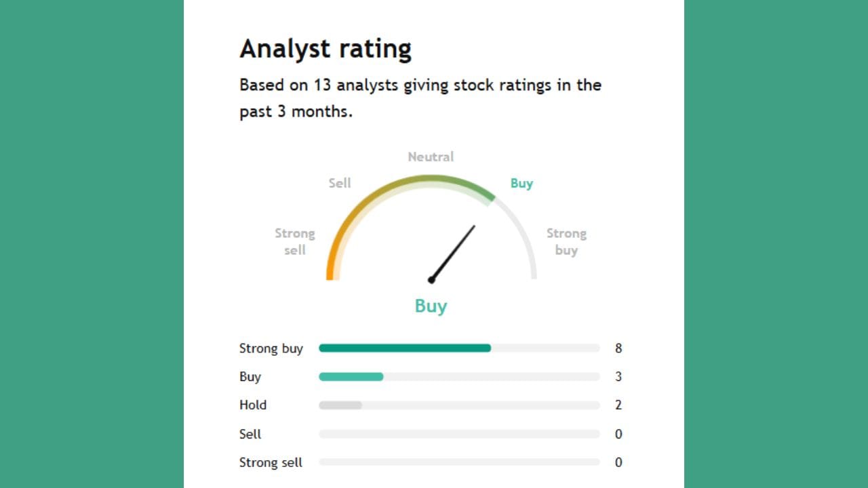The image size is (868, 488).
Task: Click the Buy count of 3
Action: [618, 377]
